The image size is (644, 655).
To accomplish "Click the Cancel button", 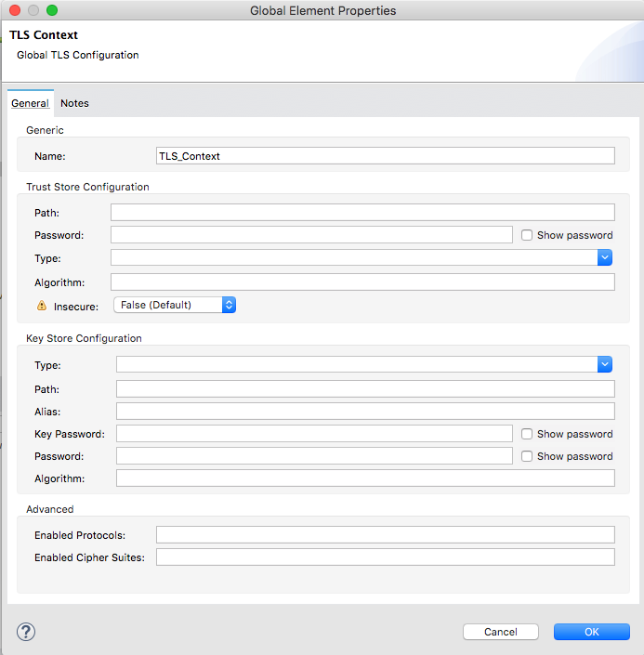I will (500, 632).
